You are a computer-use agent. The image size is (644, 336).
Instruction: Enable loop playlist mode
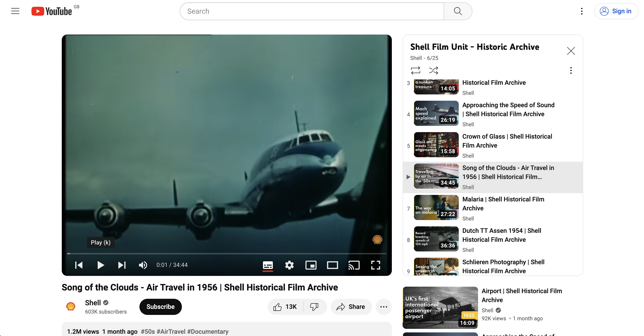[415, 70]
